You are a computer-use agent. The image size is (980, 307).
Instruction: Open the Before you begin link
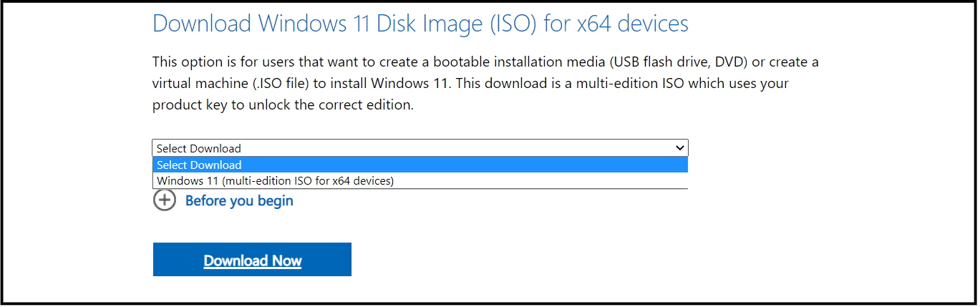pyautogui.click(x=239, y=201)
